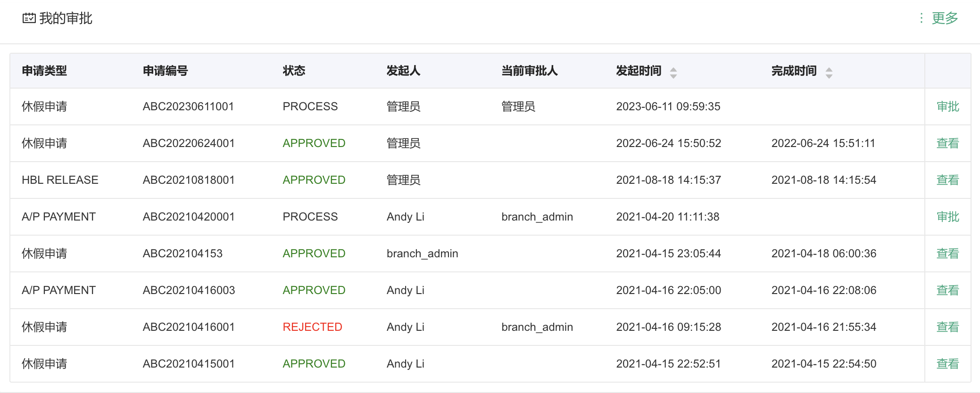Image resolution: width=980 pixels, height=393 pixels.
Task: Sort by 发起时间 column arrows
Action: pyautogui.click(x=673, y=73)
